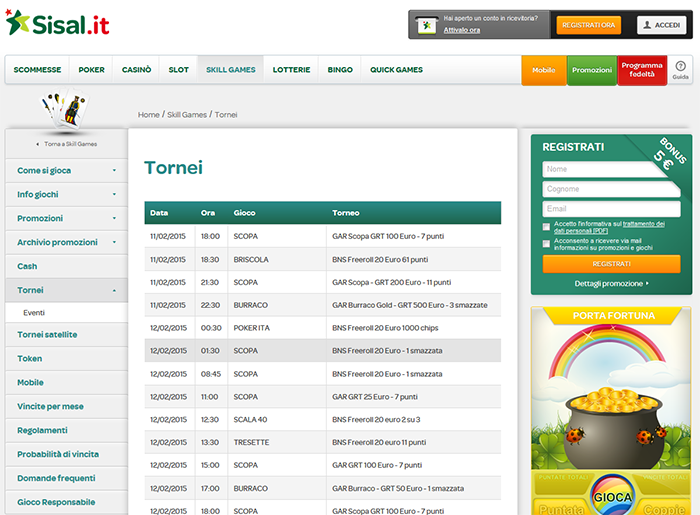Click the GIOCA rainbow button

click(x=612, y=495)
